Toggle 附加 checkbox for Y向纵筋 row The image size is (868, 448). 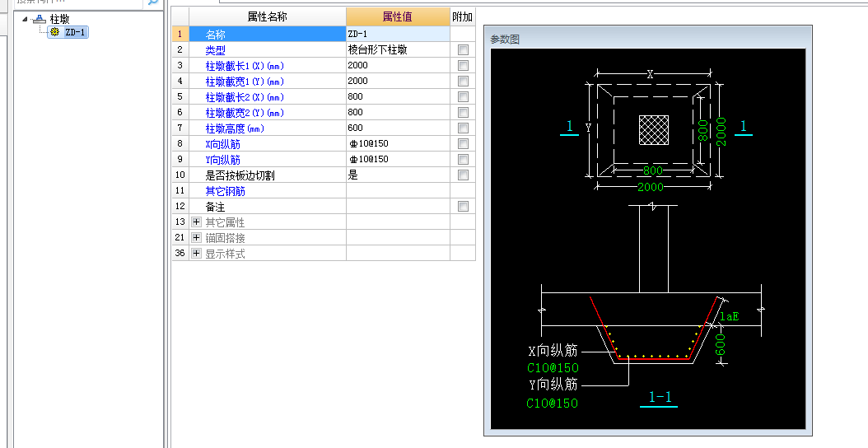(463, 160)
